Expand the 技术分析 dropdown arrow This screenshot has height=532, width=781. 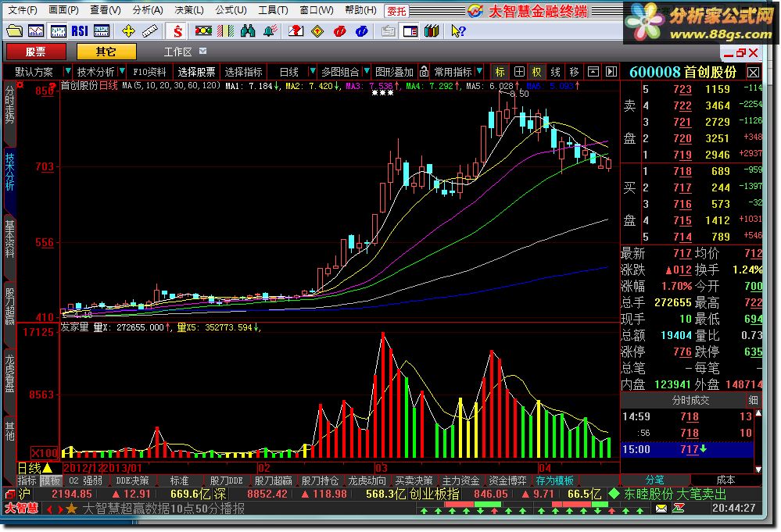[121, 71]
